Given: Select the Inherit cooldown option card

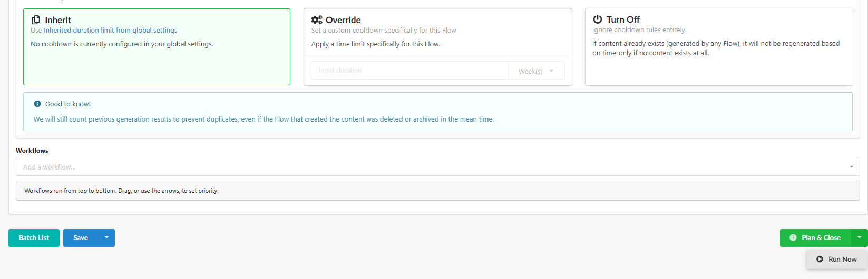Looking at the screenshot, I should point(157,47).
